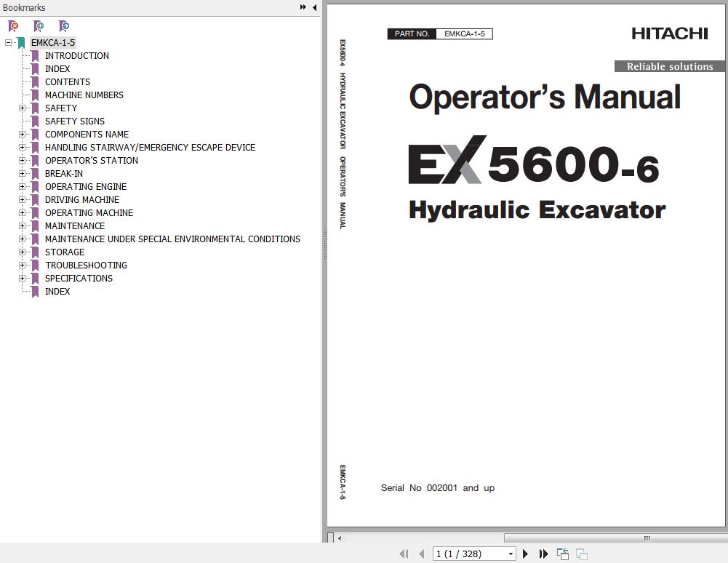
Task: Click the double-arrow panel options icon
Action: [303, 7]
